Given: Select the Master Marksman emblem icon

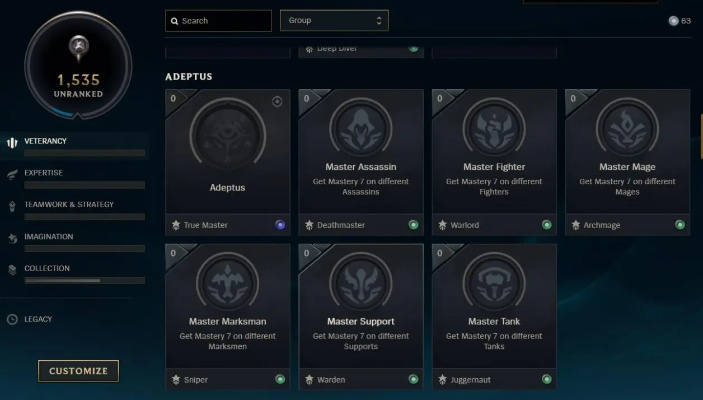Looking at the screenshot, I should point(227,282).
